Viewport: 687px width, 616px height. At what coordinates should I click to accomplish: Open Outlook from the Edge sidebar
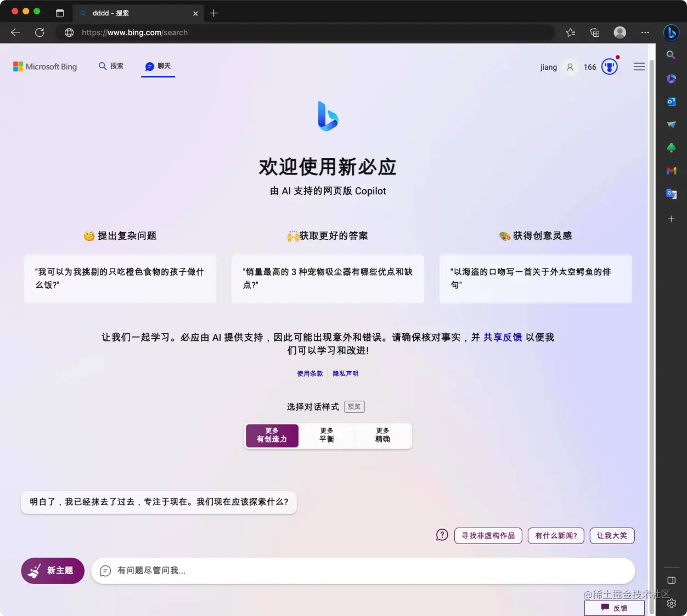click(x=671, y=102)
